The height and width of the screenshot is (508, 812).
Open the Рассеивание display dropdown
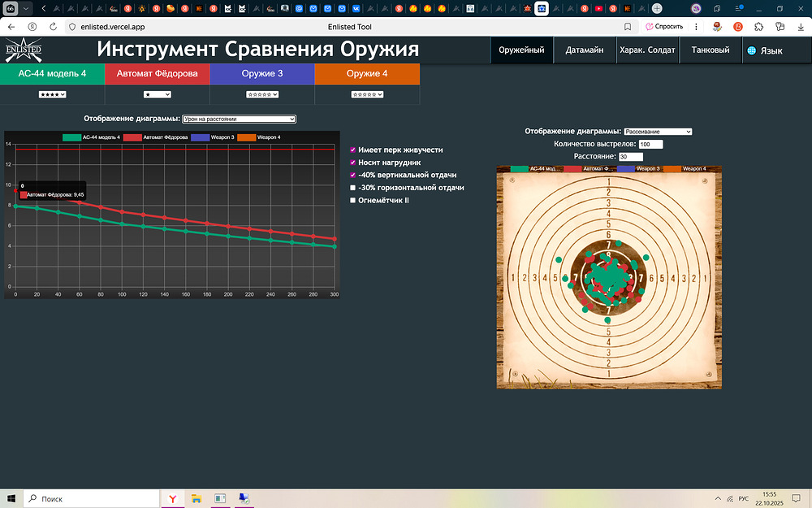(657, 131)
